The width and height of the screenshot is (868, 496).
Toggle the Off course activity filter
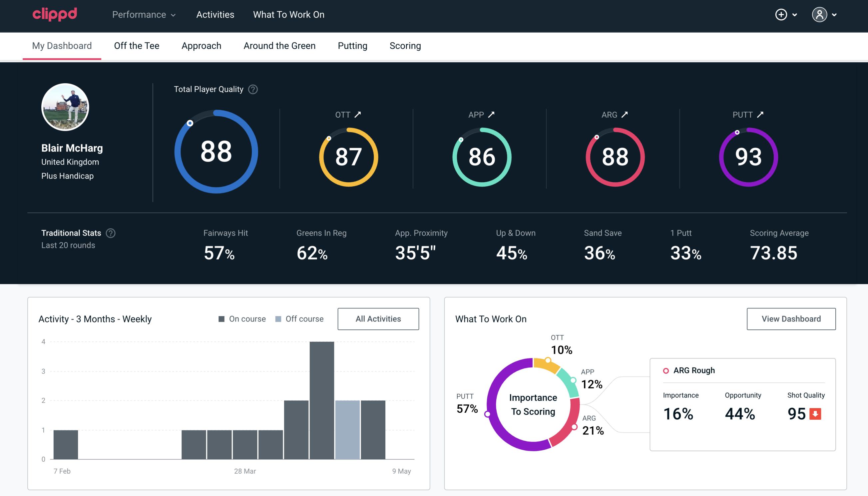coord(297,319)
